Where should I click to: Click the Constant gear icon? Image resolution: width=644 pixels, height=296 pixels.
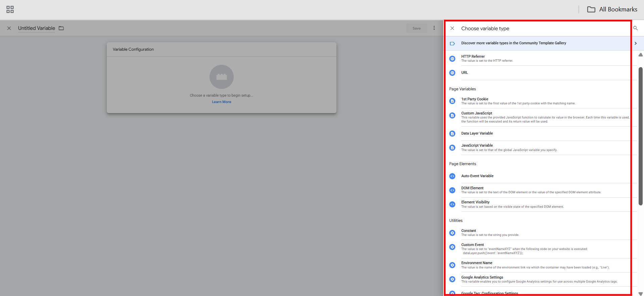click(x=452, y=233)
